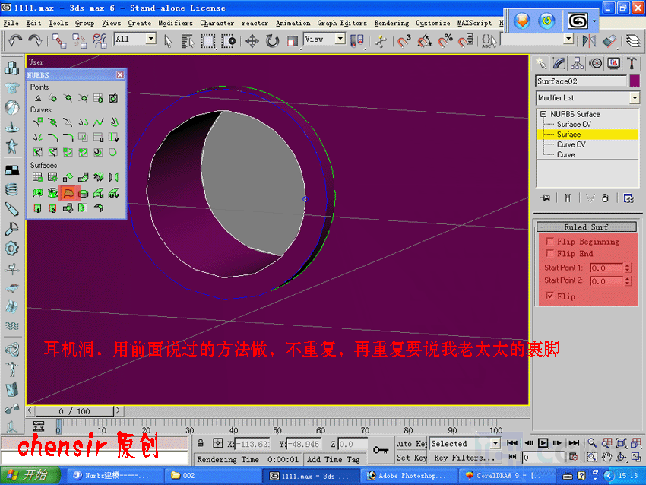Switch to Adobe Photoshop taskbar button
This screenshot has height=485, width=646.
(408, 476)
